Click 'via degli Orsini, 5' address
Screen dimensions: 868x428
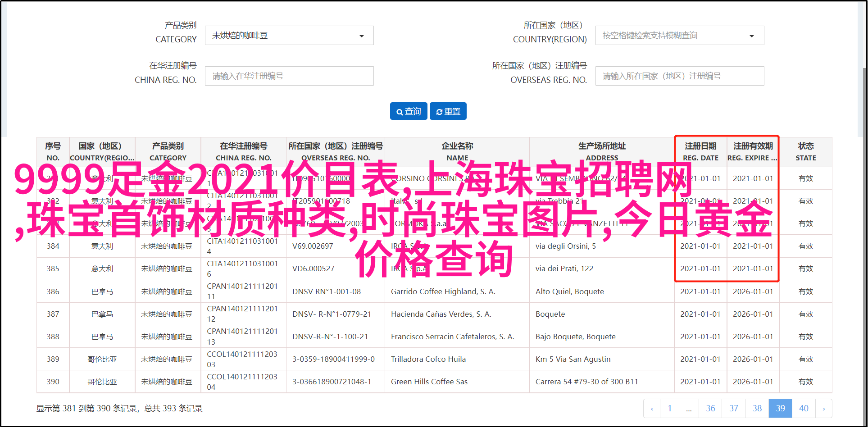point(566,246)
